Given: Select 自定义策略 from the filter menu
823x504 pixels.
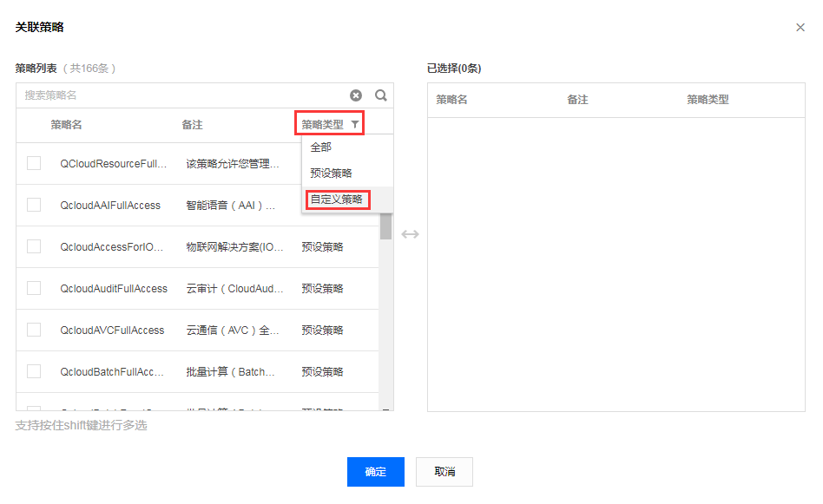Looking at the screenshot, I should 337,200.
